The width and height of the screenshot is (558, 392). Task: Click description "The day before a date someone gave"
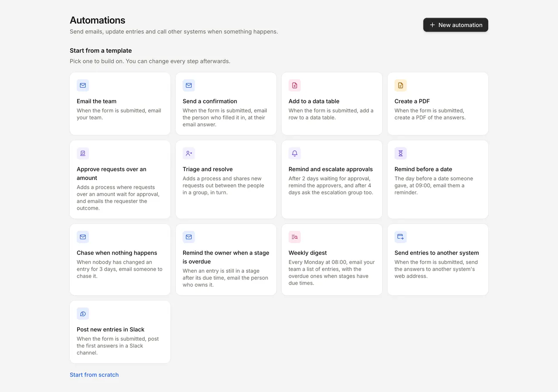[434, 186]
